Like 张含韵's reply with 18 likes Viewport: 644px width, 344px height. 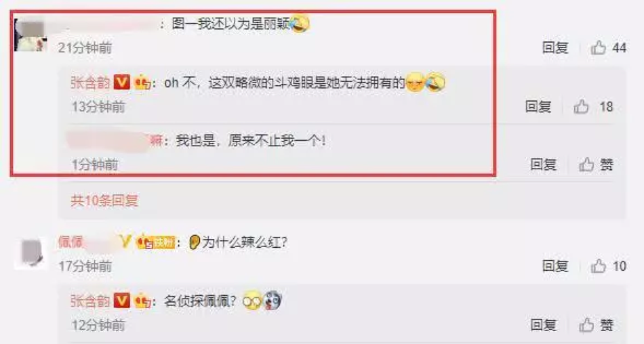click(x=581, y=107)
